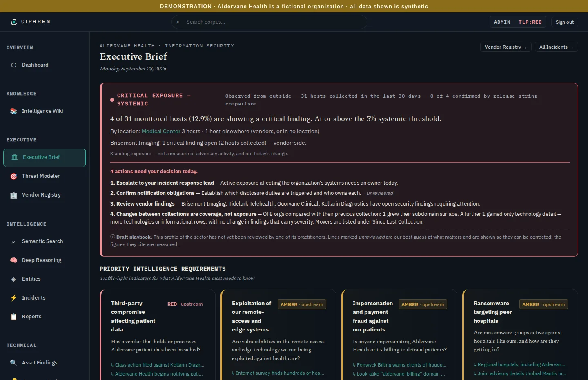Click the Executive Brief building icon
588x380 pixels.
click(x=15, y=157)
